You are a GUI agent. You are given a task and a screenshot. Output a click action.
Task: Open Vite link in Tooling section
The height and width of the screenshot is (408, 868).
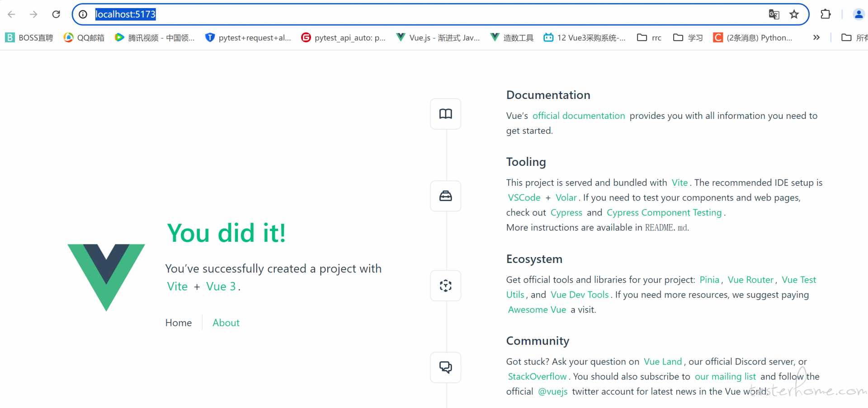point(679,183)
